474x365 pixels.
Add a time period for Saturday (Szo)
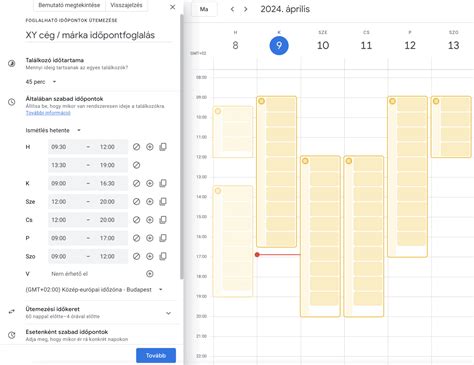pos(150,256)
